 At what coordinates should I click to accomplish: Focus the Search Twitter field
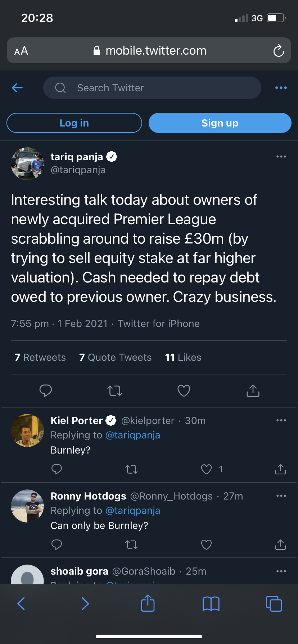152,88
